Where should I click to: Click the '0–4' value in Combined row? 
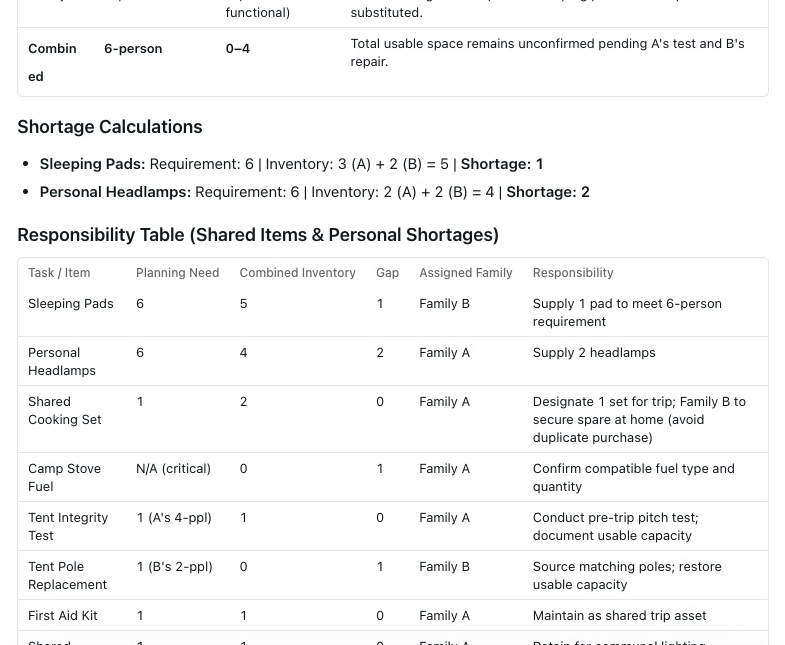[238, 49]
